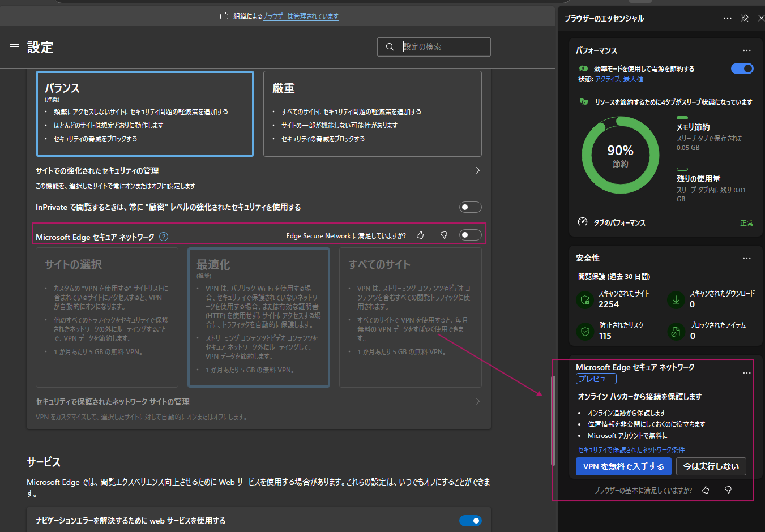Open help icon beside Microsoft Edge セキュア ネットワーク
Screen dimensions: 765x532
tap(164, 237)
